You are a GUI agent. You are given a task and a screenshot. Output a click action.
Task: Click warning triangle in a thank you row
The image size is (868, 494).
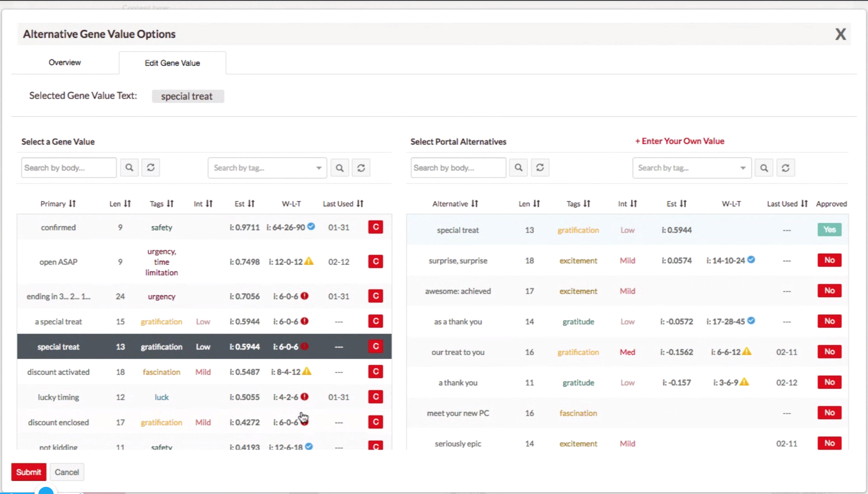click(744, 382)
